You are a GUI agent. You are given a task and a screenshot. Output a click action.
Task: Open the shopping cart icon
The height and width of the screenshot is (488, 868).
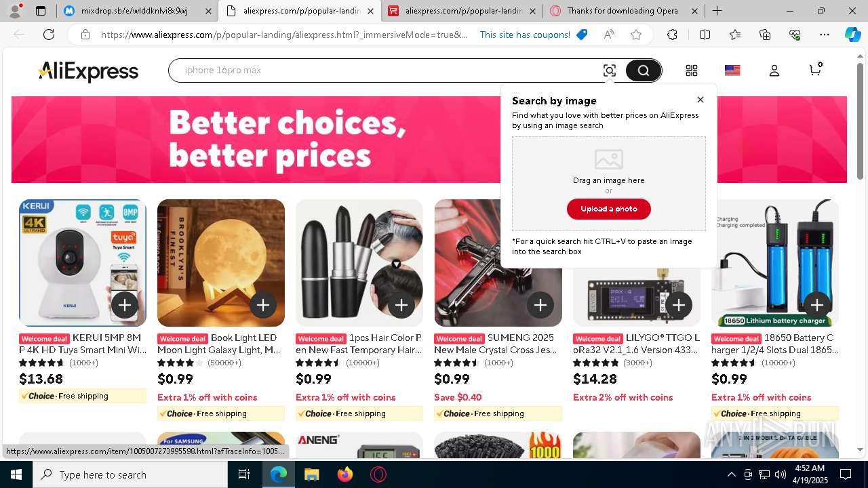pyautogui.click(x=816, y=70)
